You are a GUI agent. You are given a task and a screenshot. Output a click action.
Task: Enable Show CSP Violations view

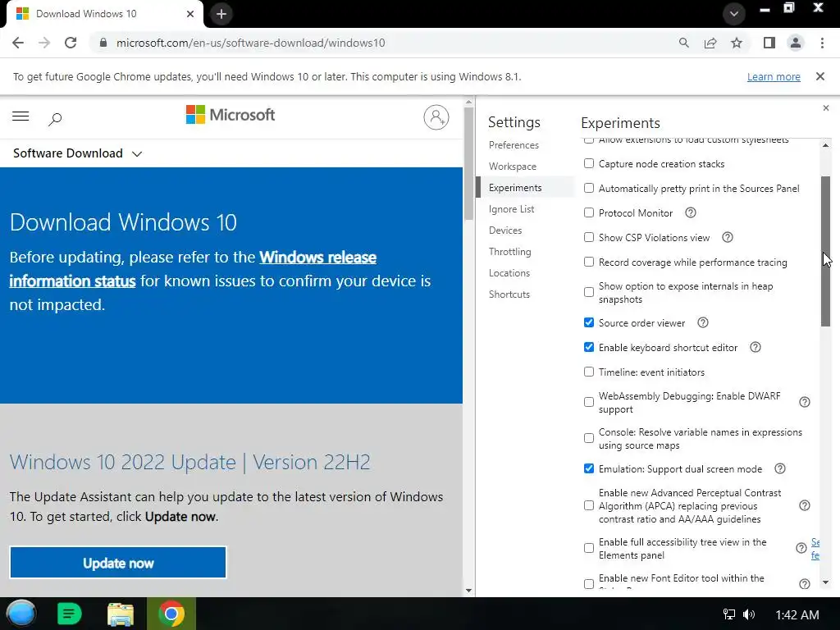(x=589, y=237)
